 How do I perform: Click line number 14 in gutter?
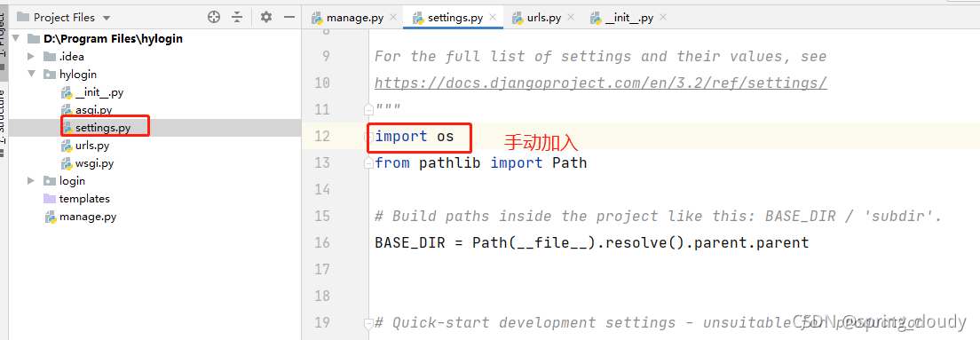pyautogui.click(x=322, y=189)
